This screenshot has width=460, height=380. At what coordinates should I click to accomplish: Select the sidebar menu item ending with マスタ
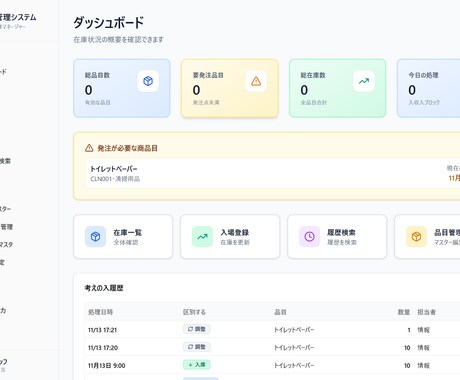[6, 245]
